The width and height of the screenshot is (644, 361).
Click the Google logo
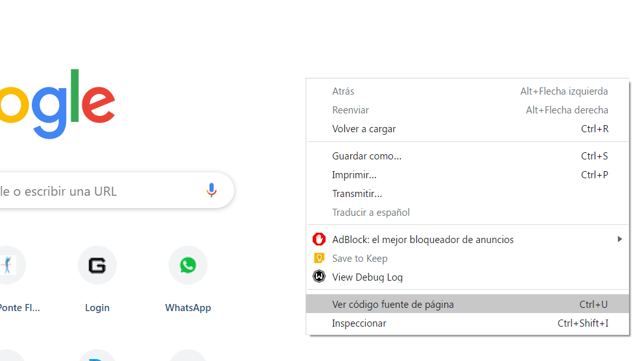click(58, 104)
